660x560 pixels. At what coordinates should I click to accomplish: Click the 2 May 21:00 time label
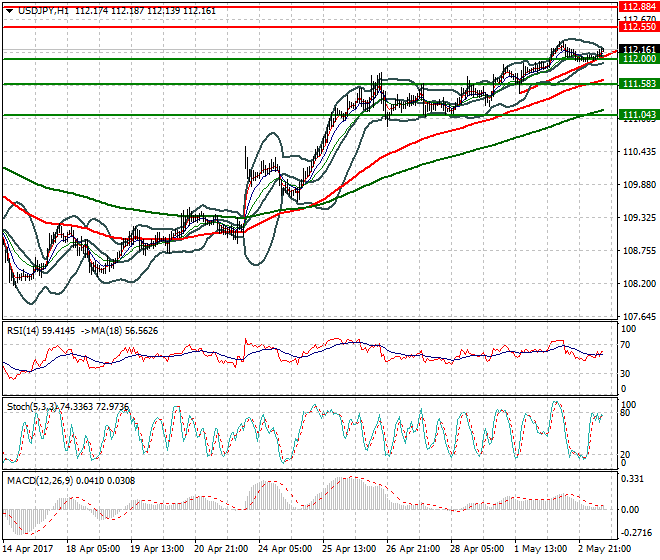[605, 549]
